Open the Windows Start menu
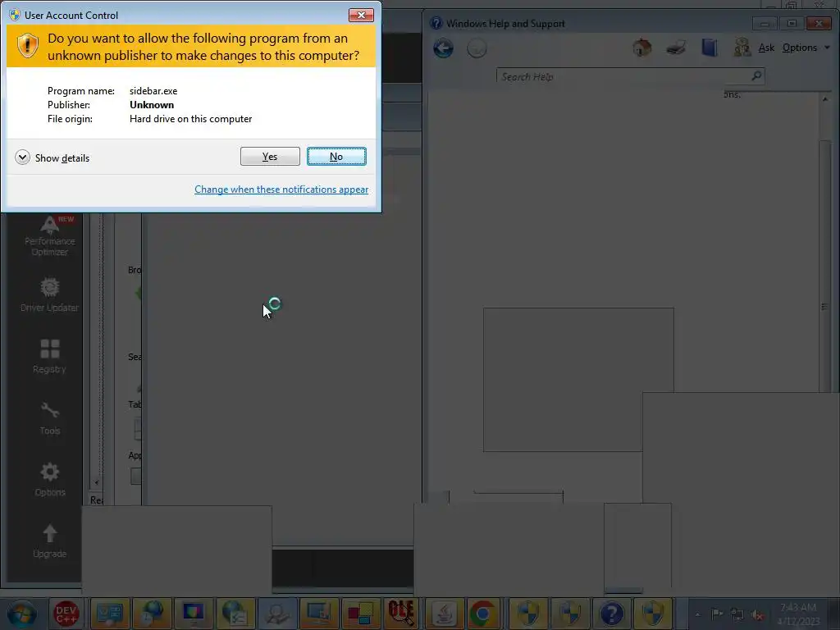The width and height of the screenshot is (840, 630). point(21,614)
